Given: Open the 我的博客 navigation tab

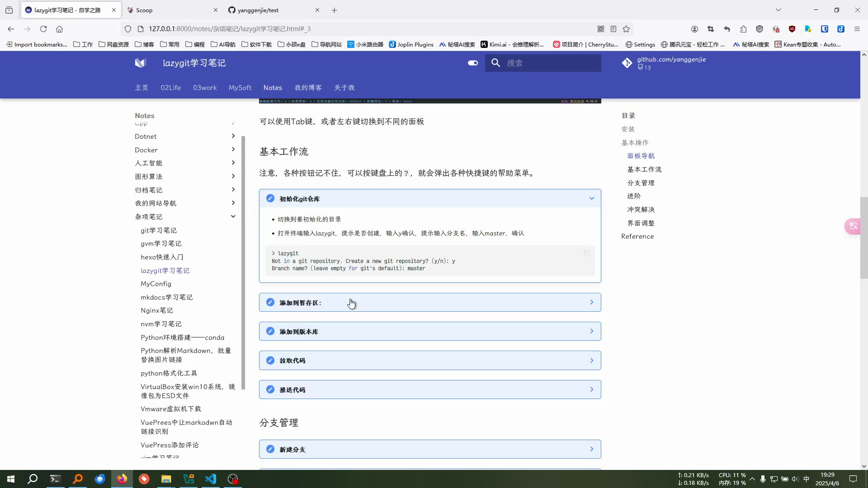Looking at the screenshot, I should (308, 88).
